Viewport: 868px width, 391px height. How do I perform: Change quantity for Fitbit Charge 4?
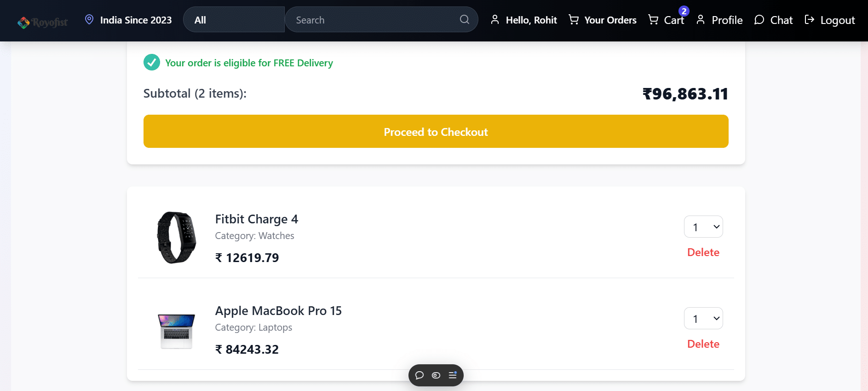coord(703,227)
